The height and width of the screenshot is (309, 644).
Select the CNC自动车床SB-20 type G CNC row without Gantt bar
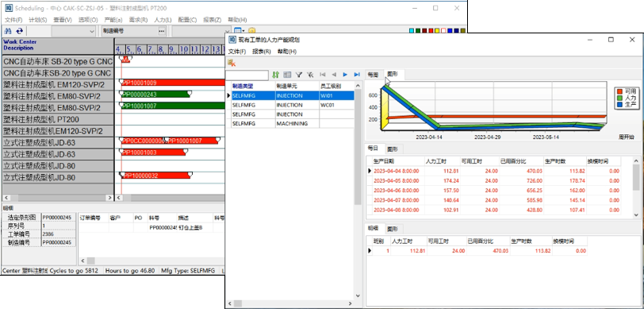(x=57, y=73)
